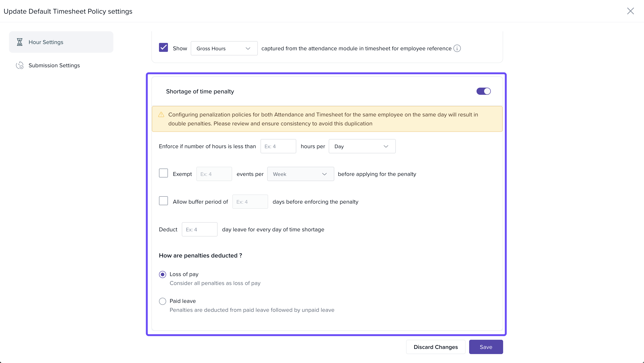Click info icon next to employee reference
644x363 pixels.
point(457,48)
